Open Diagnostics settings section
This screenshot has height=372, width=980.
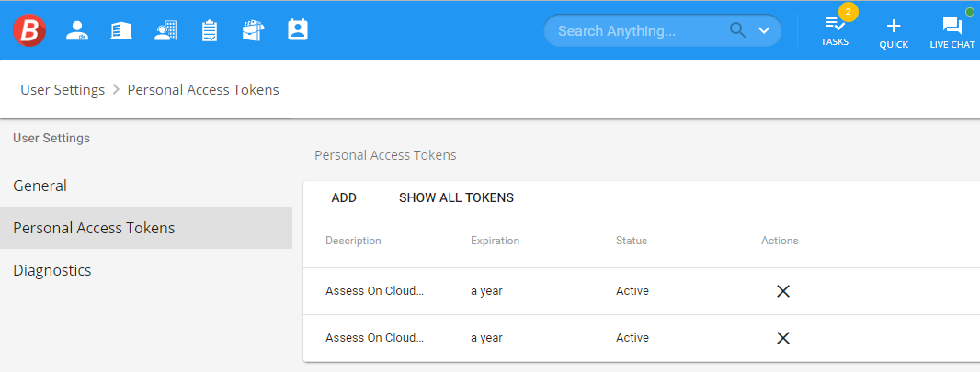[x=52, y=271]
